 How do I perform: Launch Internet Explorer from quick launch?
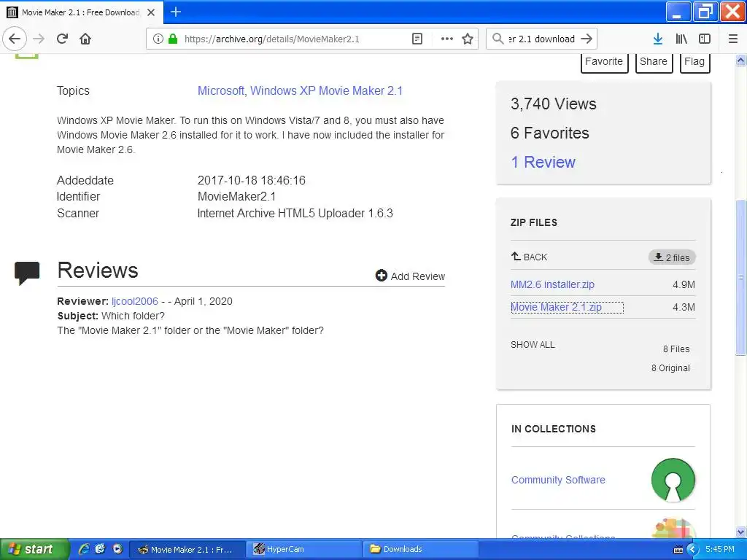pyautogui.click(x=84, y=549)
